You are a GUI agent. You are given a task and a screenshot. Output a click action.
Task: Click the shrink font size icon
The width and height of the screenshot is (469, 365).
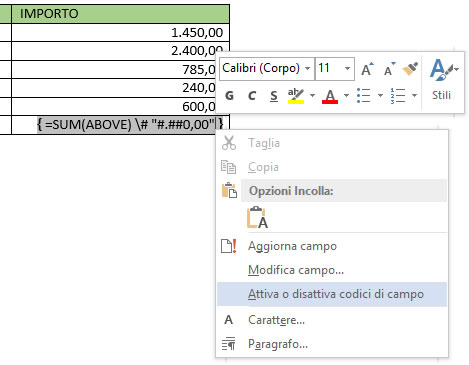[389, 69]
